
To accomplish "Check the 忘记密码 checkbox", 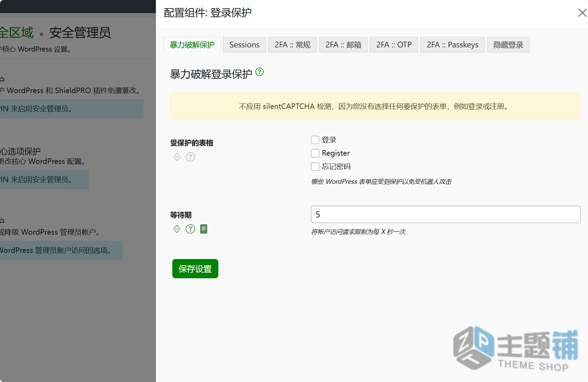I will point(315,167).
